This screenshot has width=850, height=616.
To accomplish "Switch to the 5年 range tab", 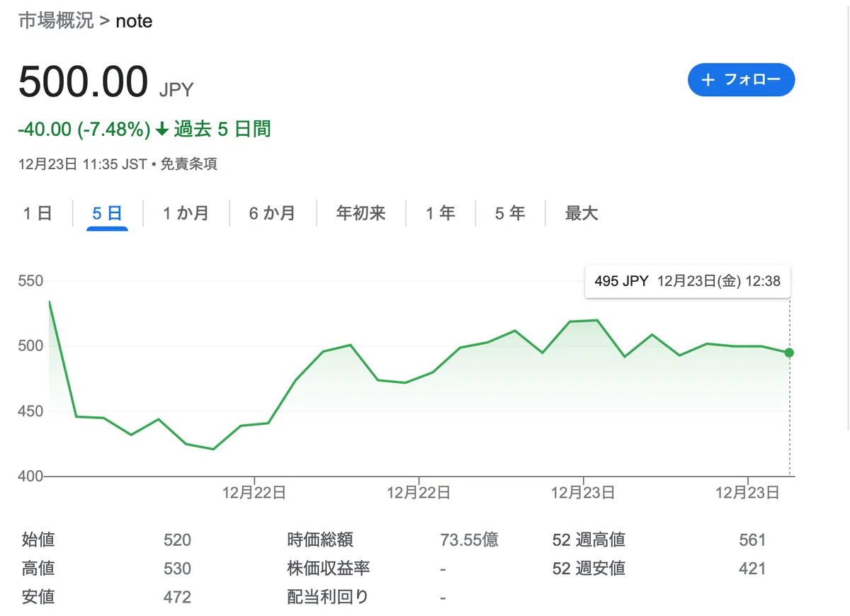I will tap(509, 213).
